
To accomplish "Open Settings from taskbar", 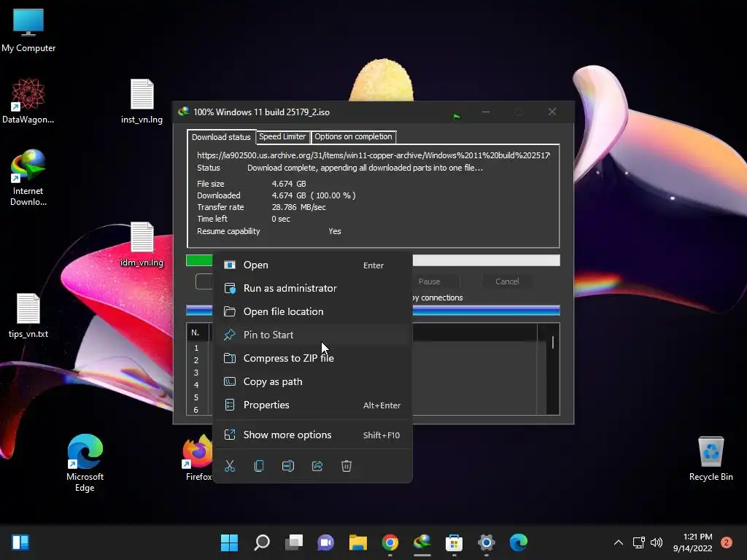I will 487,542.
